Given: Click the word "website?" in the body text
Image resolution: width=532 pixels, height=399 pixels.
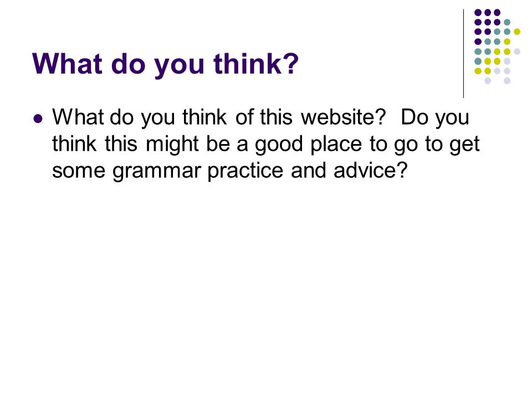Looking at the screenshot, I should 344,117.
